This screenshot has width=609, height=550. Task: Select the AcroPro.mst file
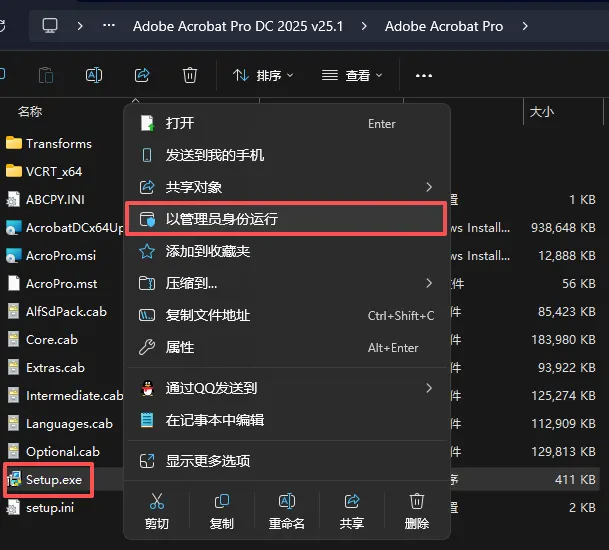click(52, 284)
